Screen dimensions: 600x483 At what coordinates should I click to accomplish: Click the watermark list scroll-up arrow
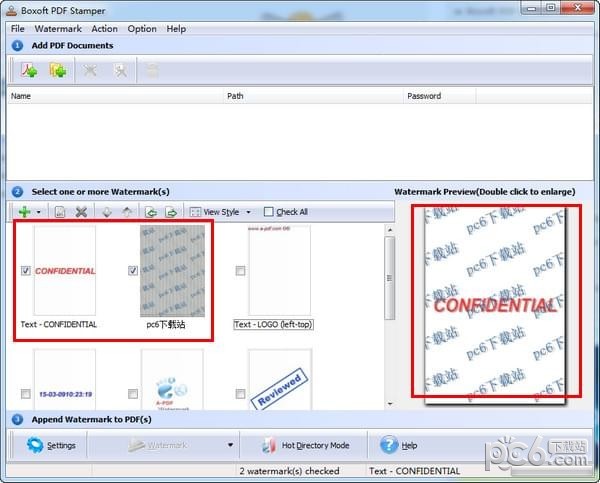click(x=390, y=230)
